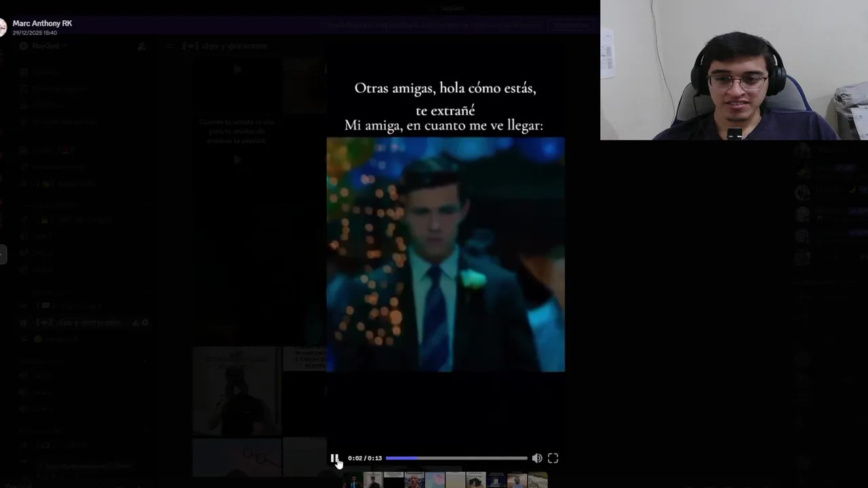Click caption text 'Otras amigas, hola cómo estás'

pyautogui.click(x=445, y=88)
